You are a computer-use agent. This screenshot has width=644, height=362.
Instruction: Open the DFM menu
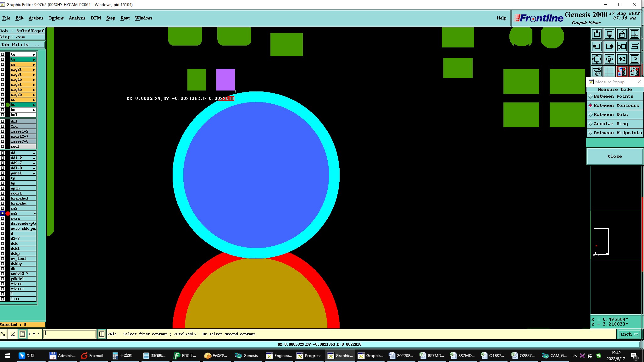click(x=96, y=18)
